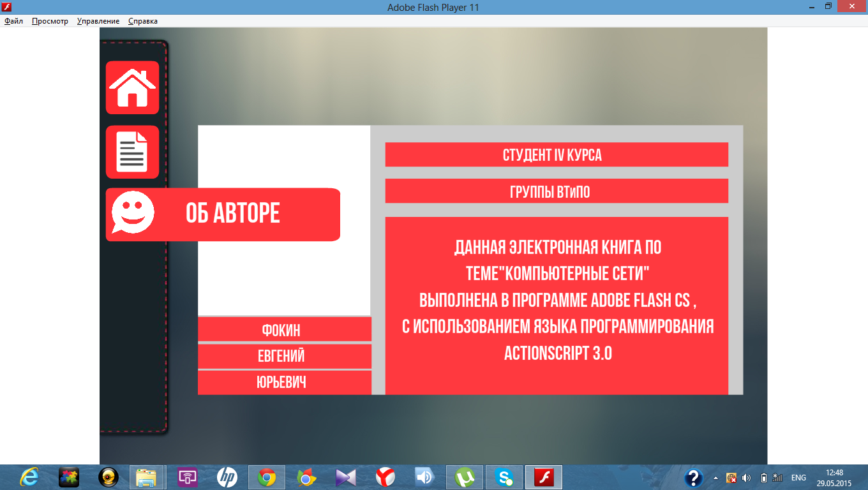
Task: Click the СТУДЕНТ IV КУРСА bar
Action: click(557, 154)
